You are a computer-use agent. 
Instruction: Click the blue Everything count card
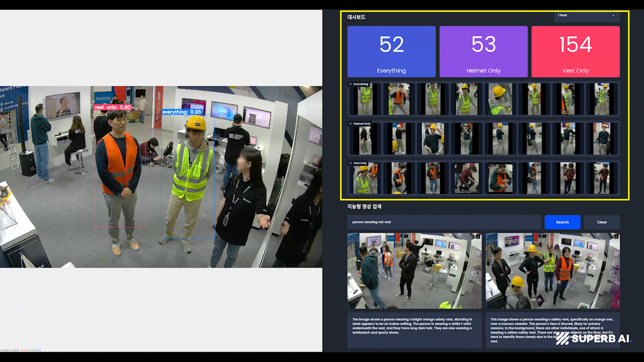(x=391, y=52)
